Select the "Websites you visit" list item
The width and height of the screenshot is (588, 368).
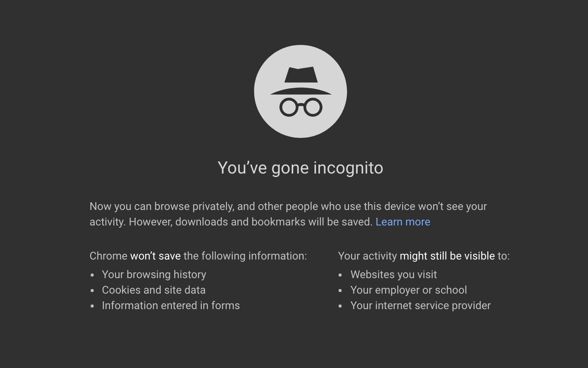point(394,275)
